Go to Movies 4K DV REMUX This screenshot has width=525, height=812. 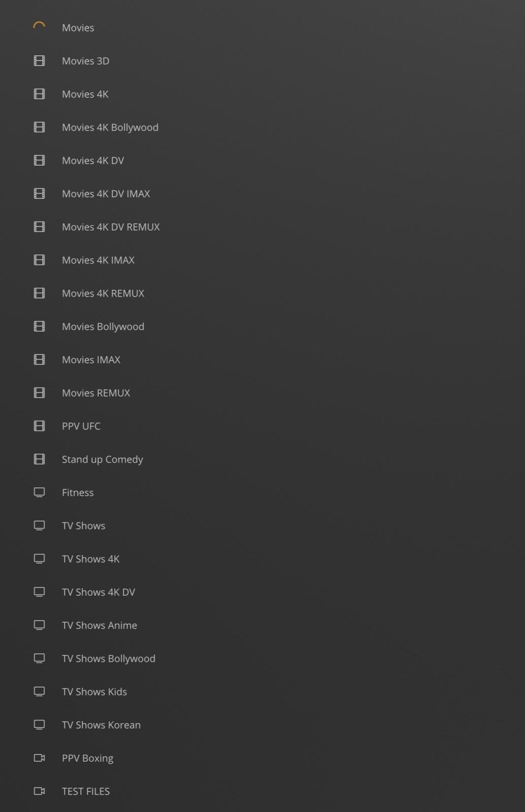coord(111,227)
